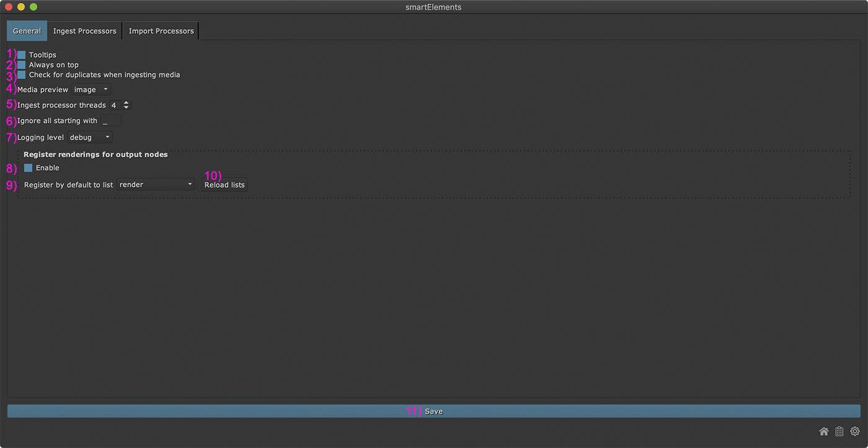Click the Save button

[433, 411]
